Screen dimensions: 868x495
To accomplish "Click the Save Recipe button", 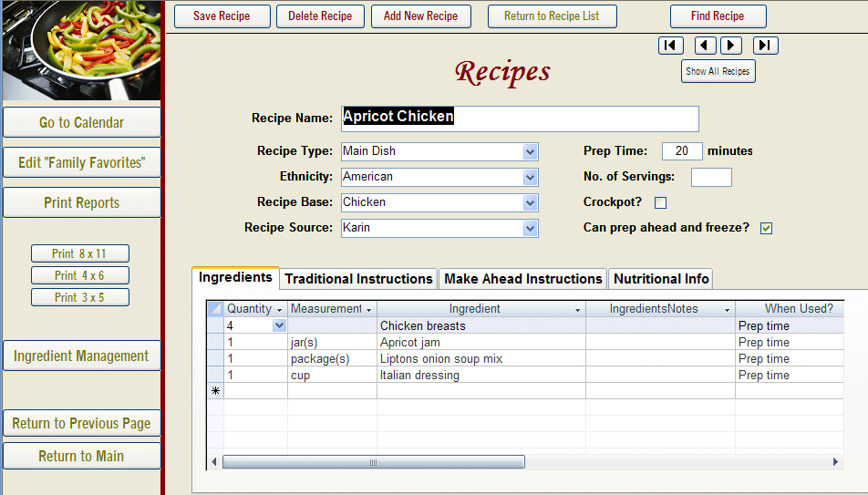I will coord(222,16).
